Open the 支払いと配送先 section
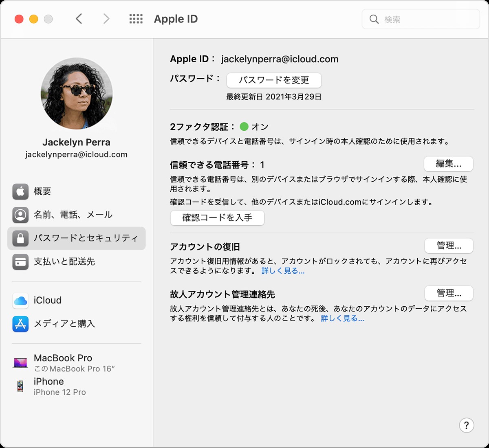Screen dimensions: 489x448 click(76, 261)
